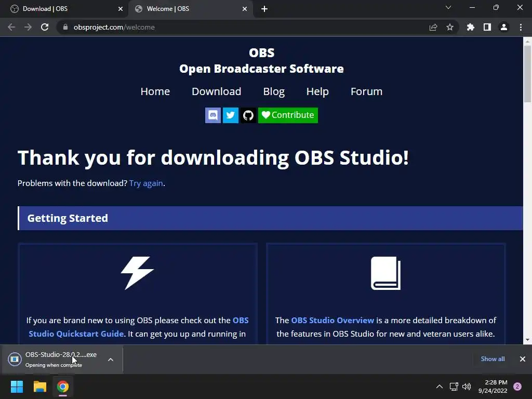Viewport: 532px width, 399px height.
Task: Click the Chrome taskbar icon
Action: pos(63,387)
